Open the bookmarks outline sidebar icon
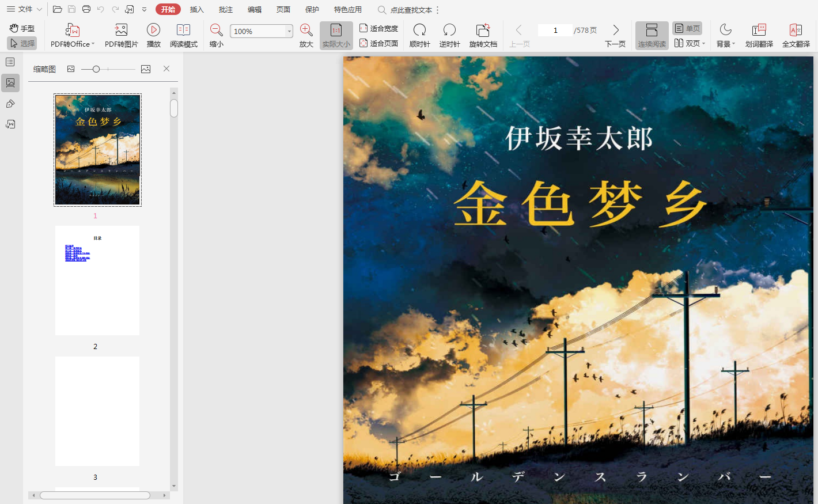 (10, 62)
